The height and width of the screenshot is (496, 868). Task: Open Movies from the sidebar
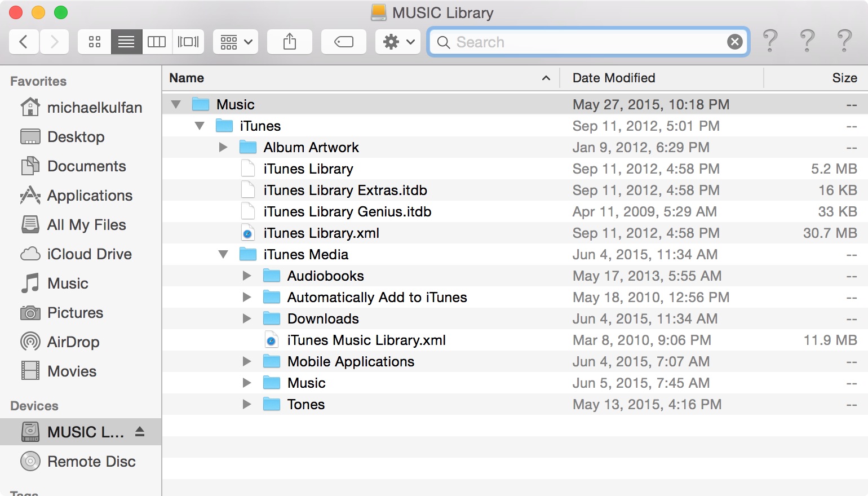pyautogui.click(x=81, y=371)
